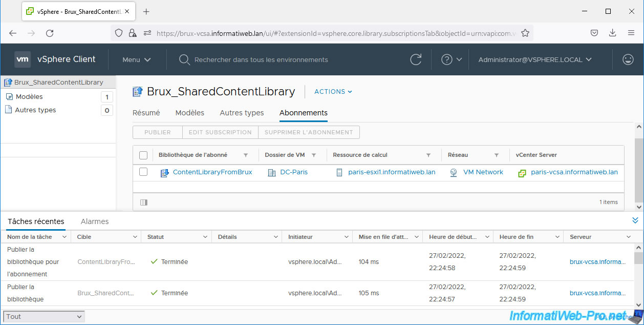Open the Administrator@VSPHERE.LOCAL user dropdown
Screen dimensions: 644x325
point(535,59)
